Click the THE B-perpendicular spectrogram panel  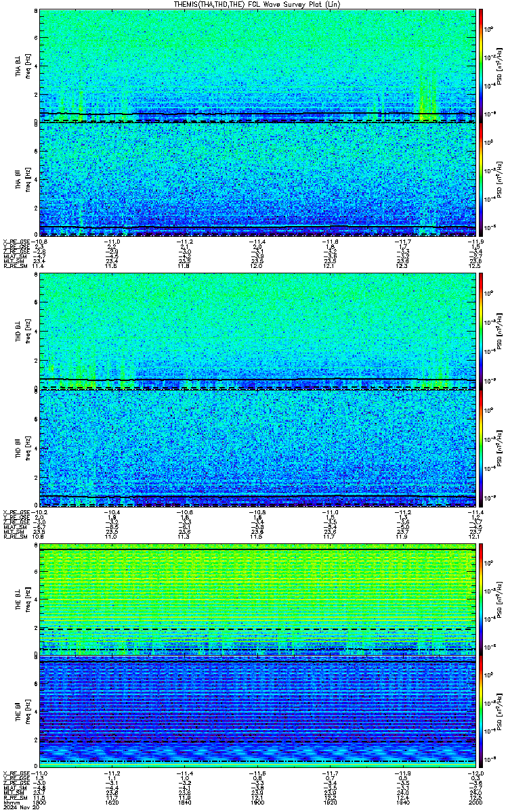tap(257, 600)
